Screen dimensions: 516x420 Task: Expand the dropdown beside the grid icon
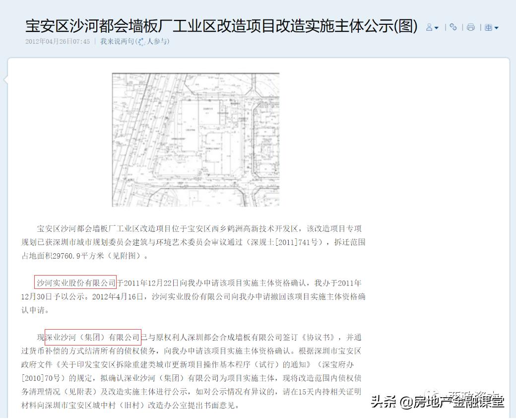(x=497, y=29)
